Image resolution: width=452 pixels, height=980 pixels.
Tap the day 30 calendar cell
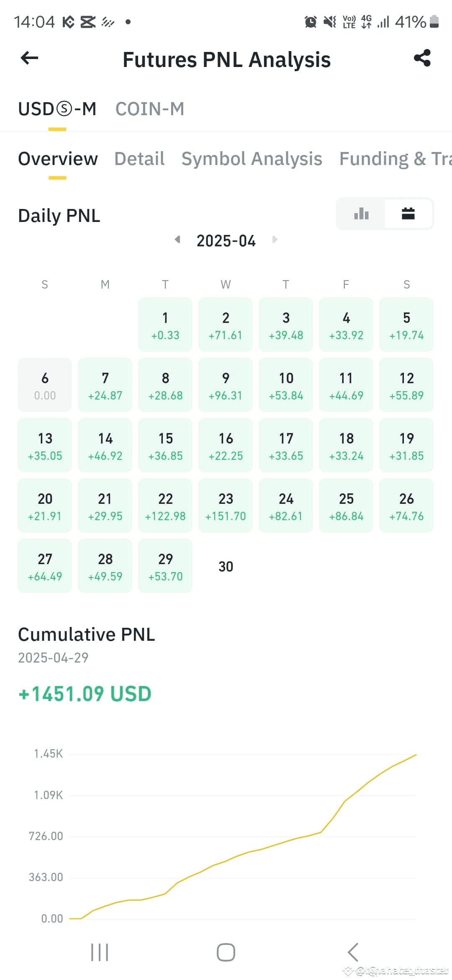tap(226, 566)
